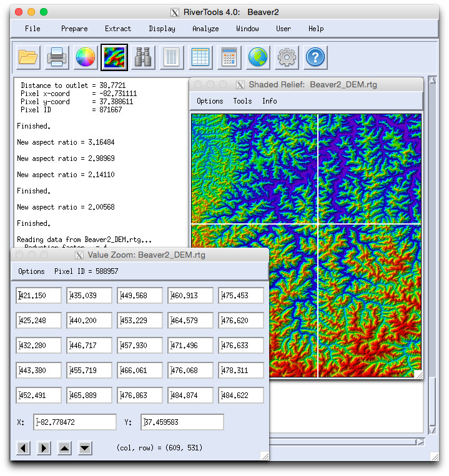
Task: Open the Extract menu
Action: (118, 29)
